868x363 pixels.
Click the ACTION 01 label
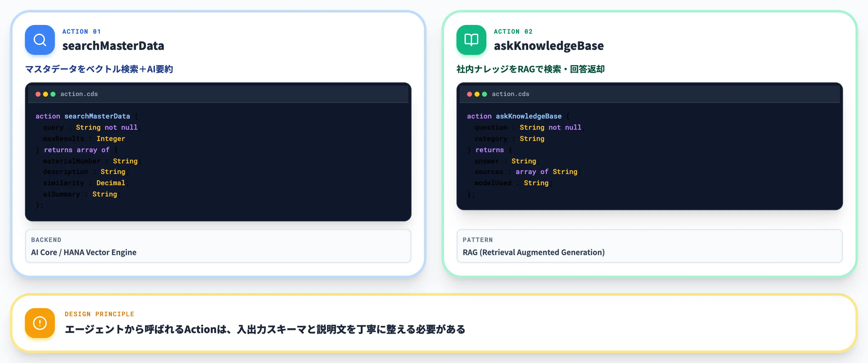82,31
